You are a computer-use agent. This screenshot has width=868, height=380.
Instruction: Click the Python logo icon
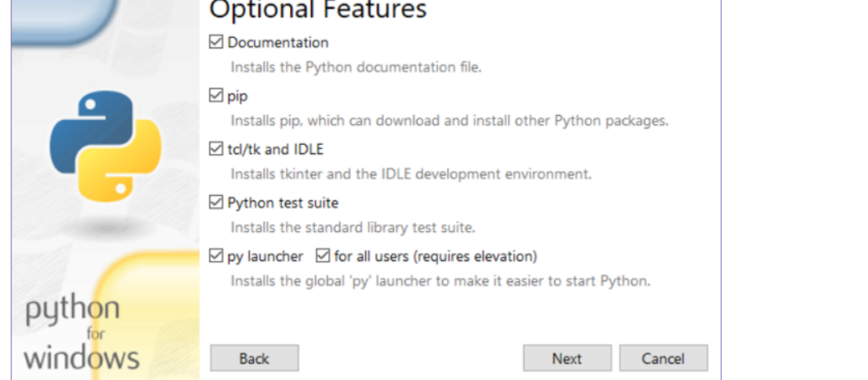click(x=105, y=146)
